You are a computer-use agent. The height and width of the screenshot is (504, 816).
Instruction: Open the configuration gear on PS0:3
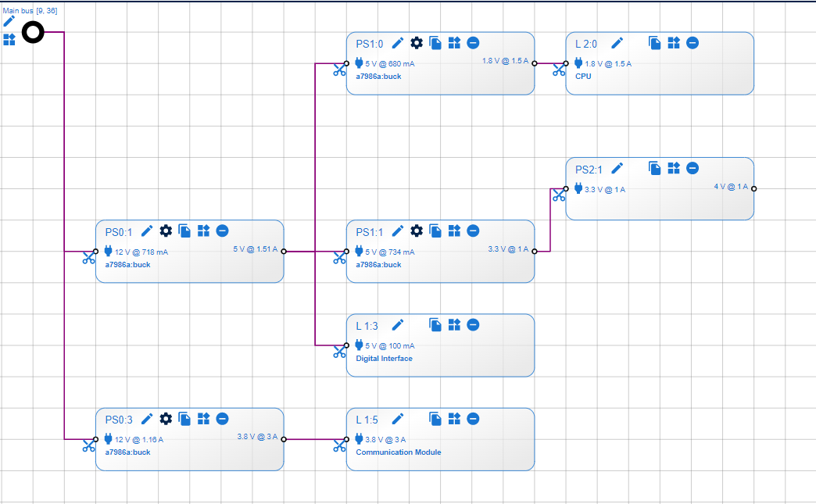point(166,419)
